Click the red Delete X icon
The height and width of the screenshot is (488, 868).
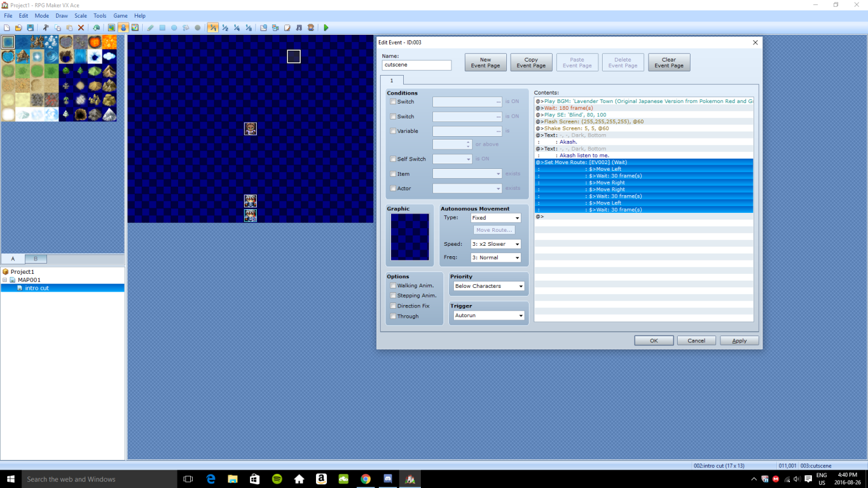click(x=81, y=27)
